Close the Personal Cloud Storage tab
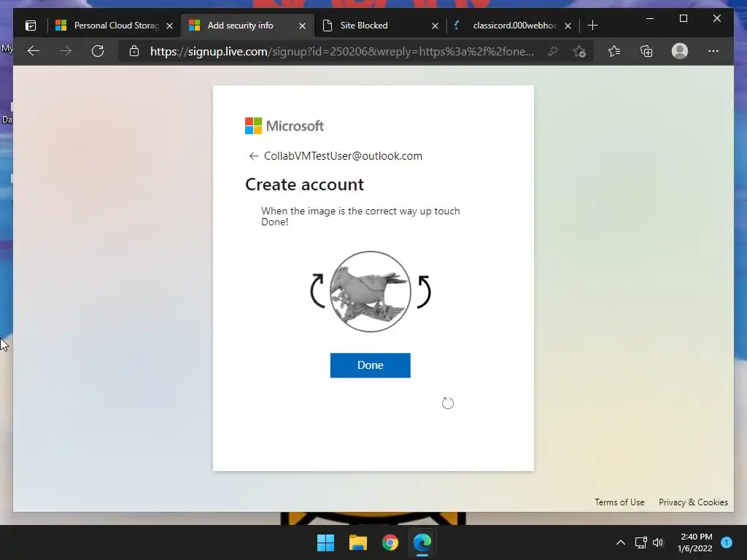The image size is (747, 560). [169, 26]
